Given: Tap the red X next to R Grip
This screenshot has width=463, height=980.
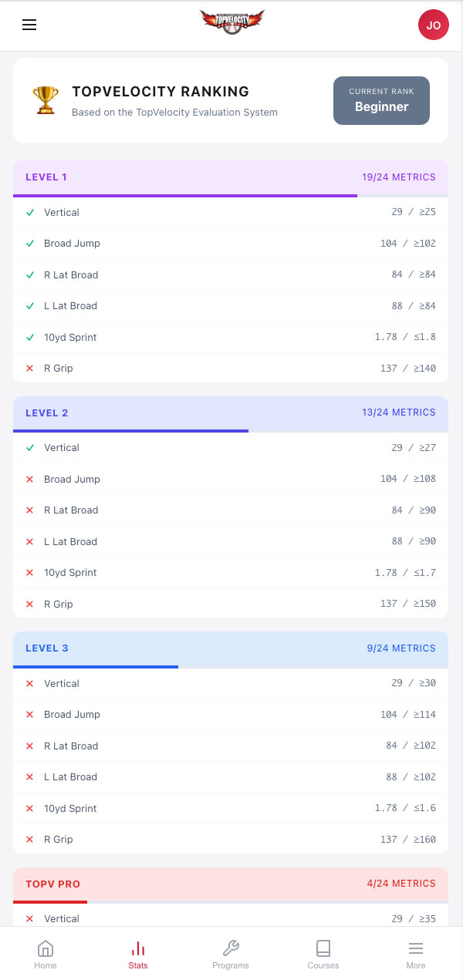Looking at the screenshot, I should tap(29, 369).
